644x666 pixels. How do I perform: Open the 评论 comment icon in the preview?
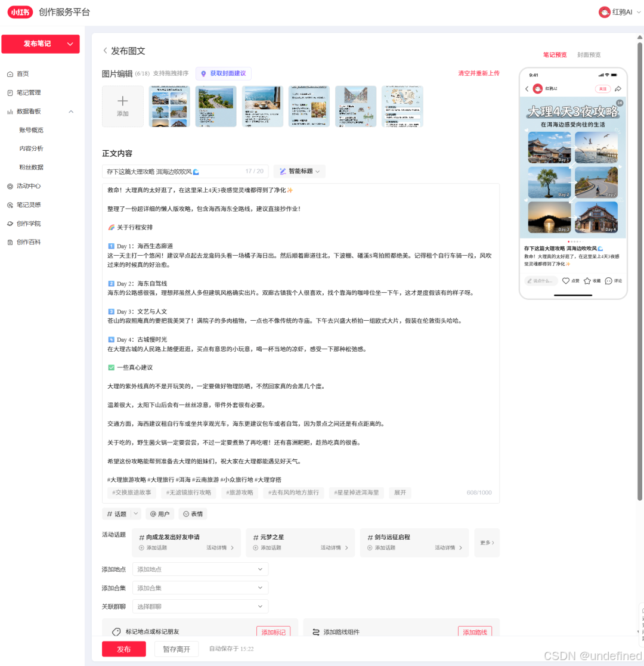coord(609,280)
